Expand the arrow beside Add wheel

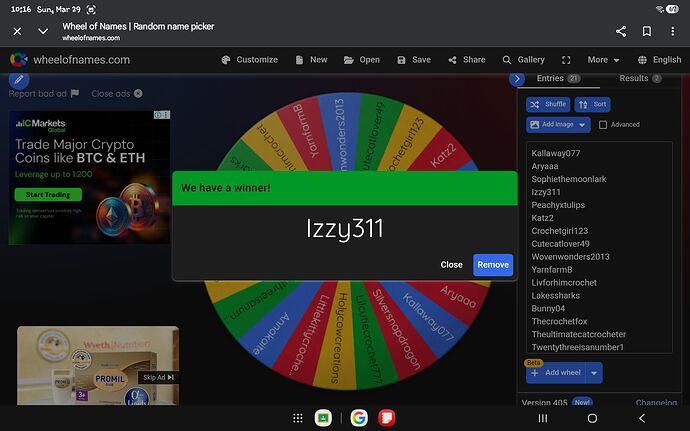pos(595,372)
